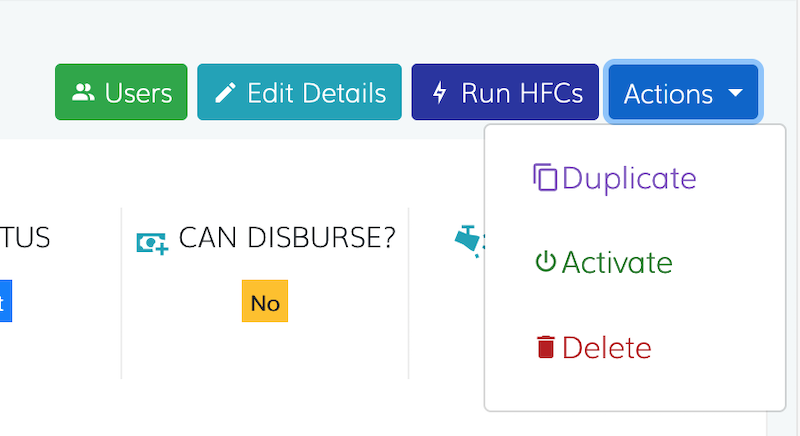
Task: Click the CAN DISBURSE? heading
Action: (287, 238)
